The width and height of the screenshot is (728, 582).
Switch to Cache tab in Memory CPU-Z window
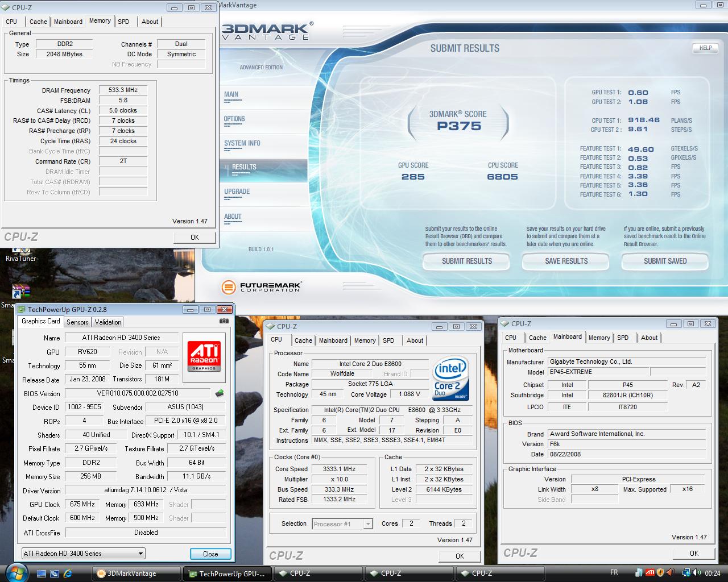tap(38, 22)
